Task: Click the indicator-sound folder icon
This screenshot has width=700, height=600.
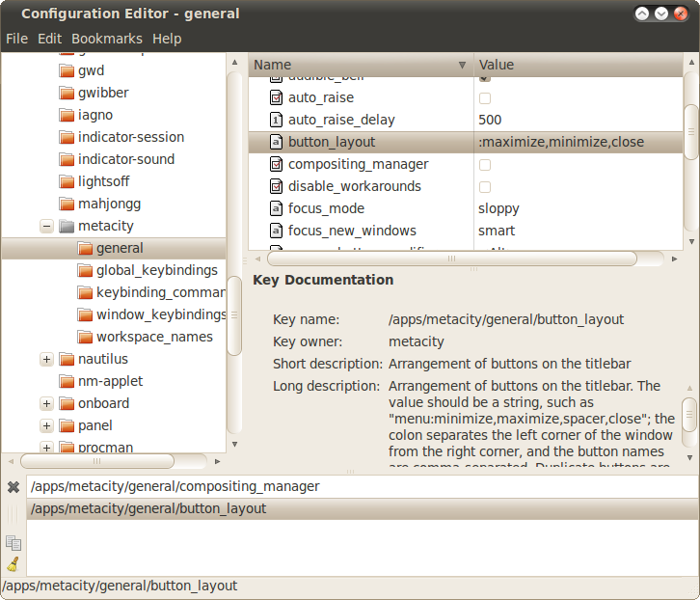Action: (x=67, y=159)
